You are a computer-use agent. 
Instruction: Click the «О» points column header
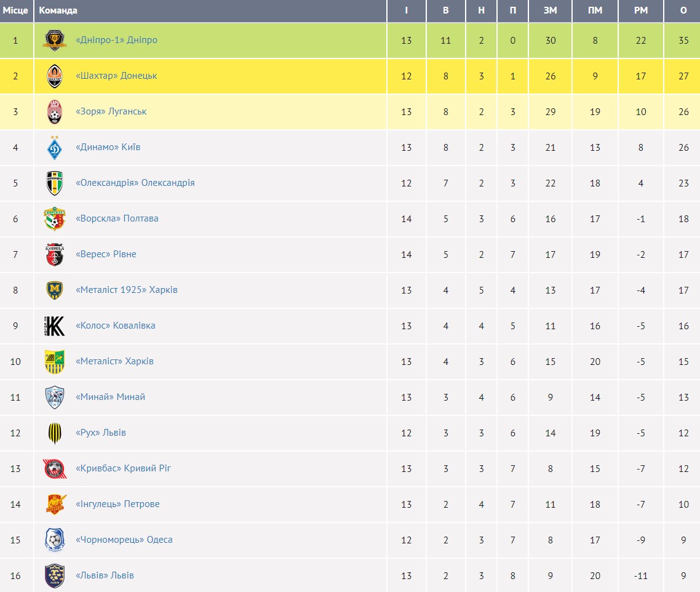point(683,10)
